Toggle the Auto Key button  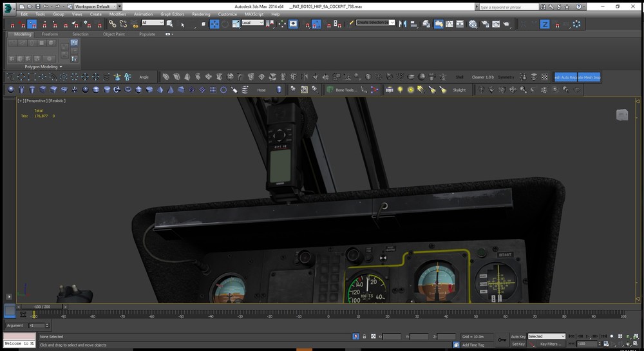[518, 336]
